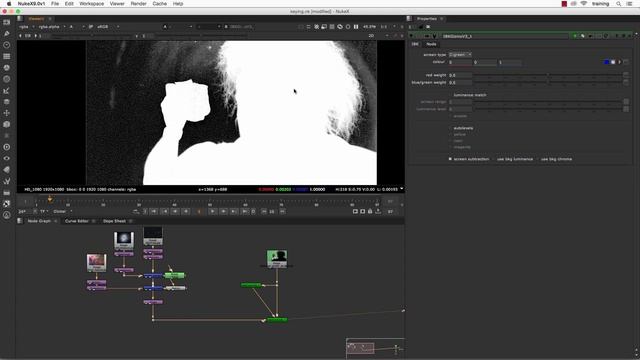The image size is (640, 360).
Task: Switch to the Dope Sheet tab
Action: [x=114, y=221]
